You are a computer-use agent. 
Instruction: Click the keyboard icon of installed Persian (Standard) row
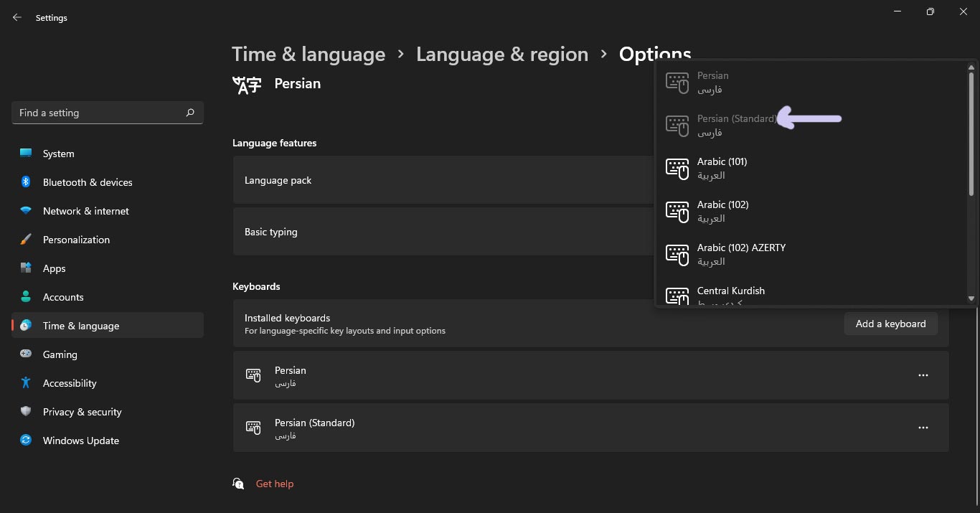coord(253,428)
